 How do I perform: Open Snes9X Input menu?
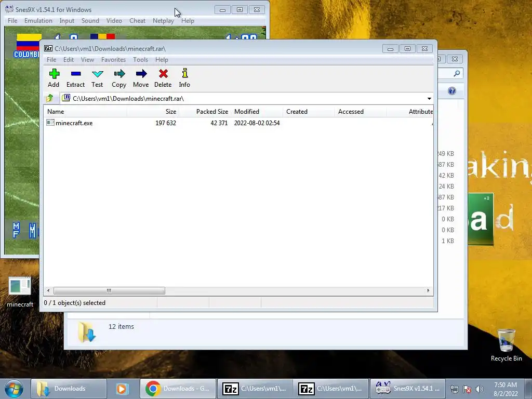click(x=67, y=21)
